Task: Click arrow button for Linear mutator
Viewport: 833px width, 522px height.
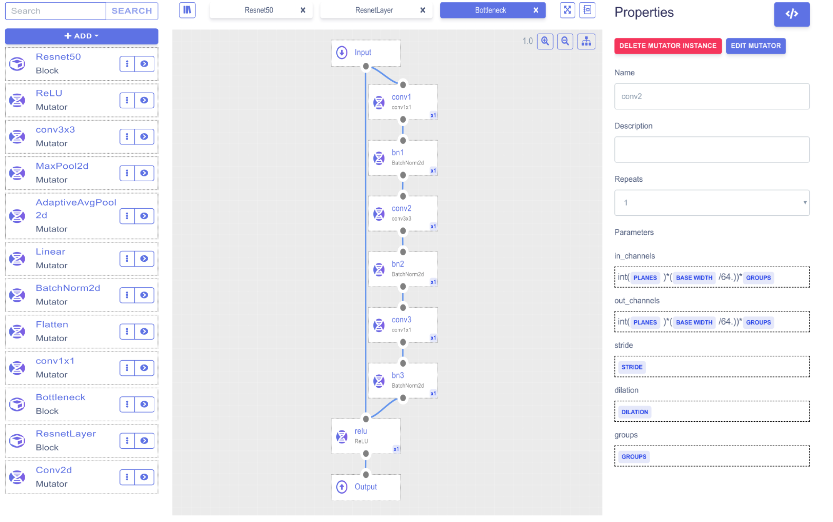Action: coord(144,259)
